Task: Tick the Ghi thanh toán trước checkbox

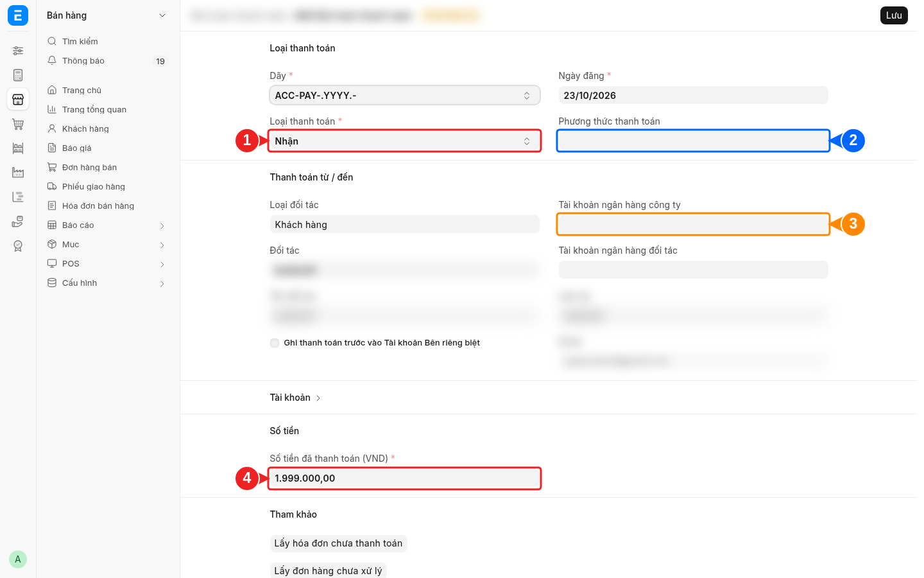Action: point(275,343)
